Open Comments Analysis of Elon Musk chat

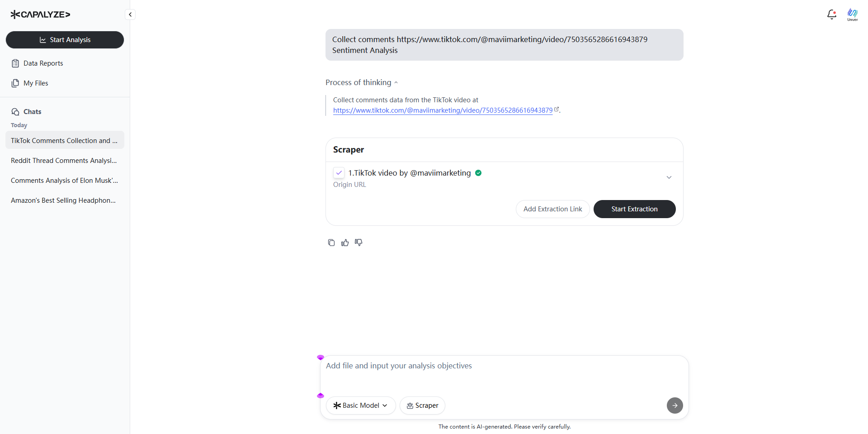pos(65,181)
